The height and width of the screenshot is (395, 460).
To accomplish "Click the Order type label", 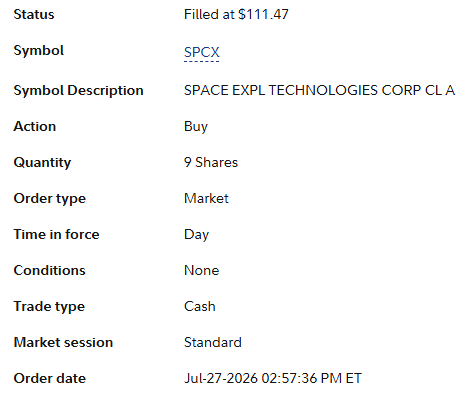I will (x=50, y=199).
